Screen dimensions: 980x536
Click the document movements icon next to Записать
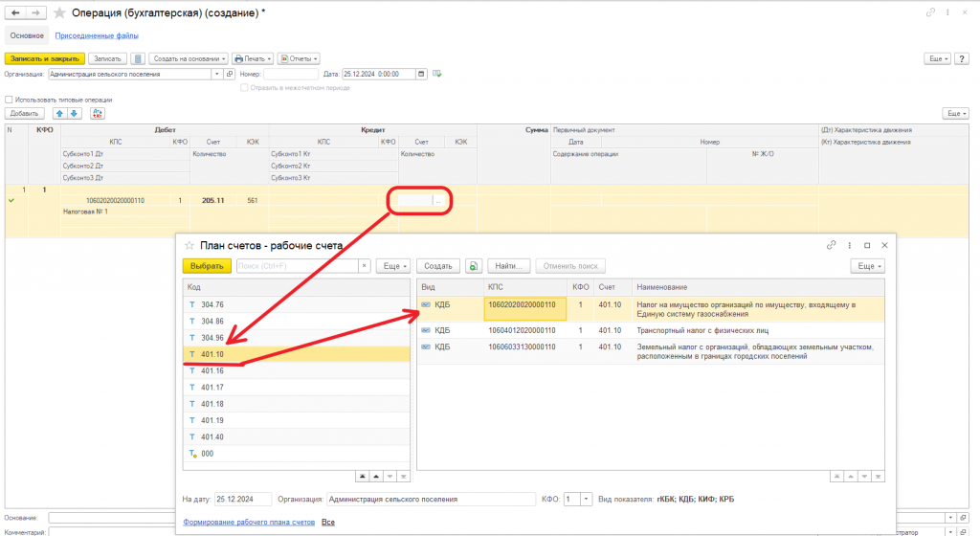pyautogui.click(x=138, y=58)
